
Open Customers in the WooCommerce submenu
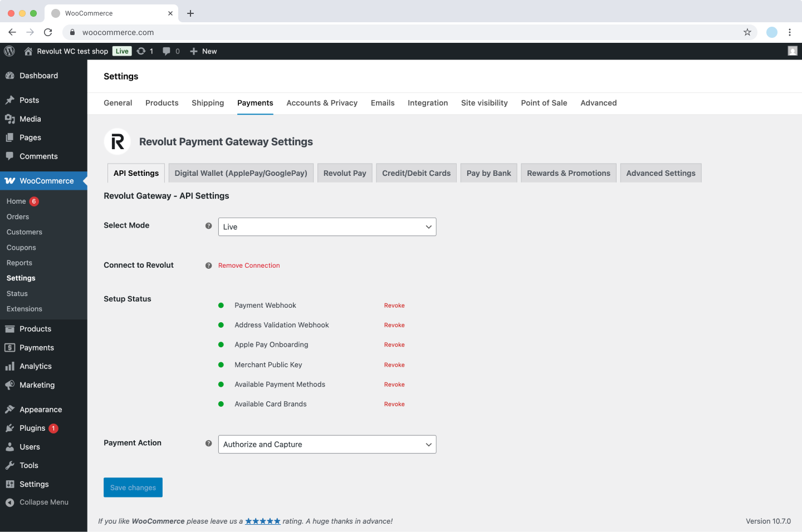tap(25, 232)
